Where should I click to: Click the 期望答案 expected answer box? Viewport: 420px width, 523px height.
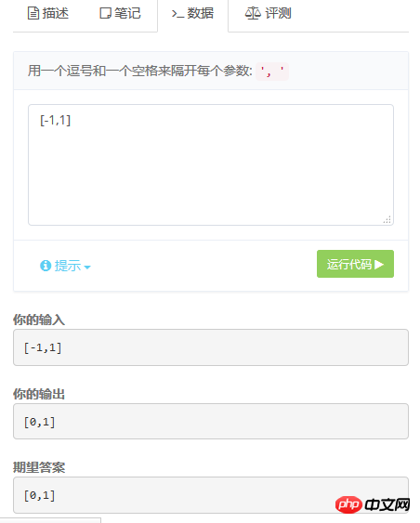pos(211,495)
